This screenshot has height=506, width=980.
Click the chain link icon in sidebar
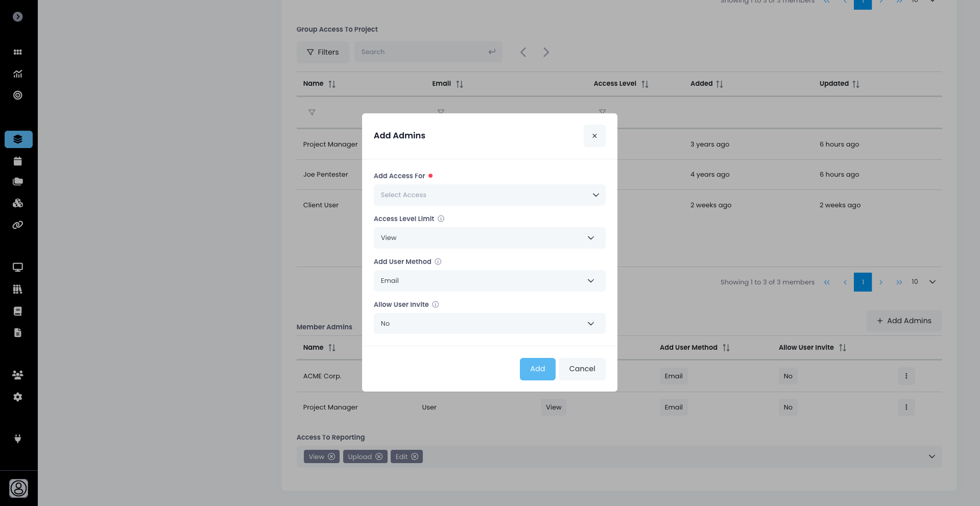(x=18, y=225)
